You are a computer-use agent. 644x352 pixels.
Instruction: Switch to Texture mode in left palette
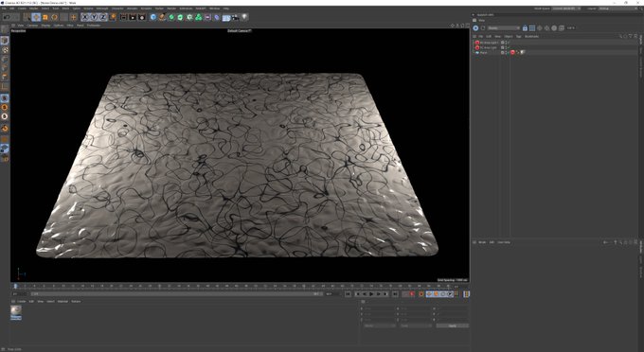[5, 50]
